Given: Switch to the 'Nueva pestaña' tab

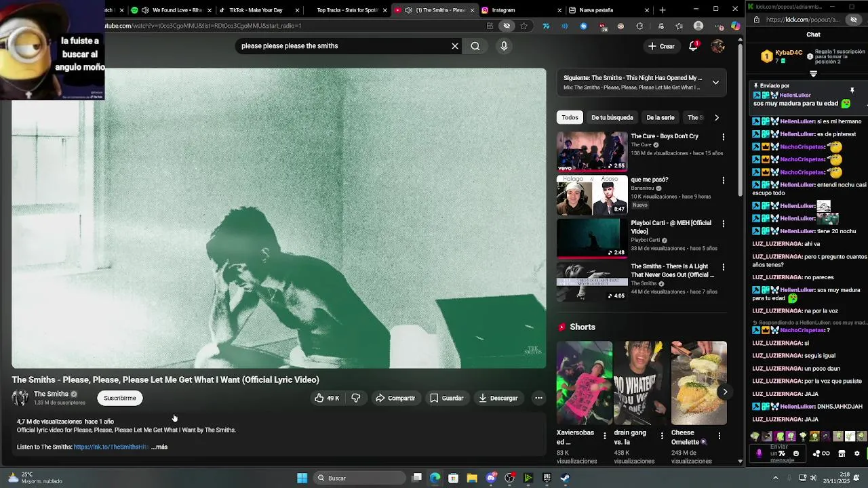Looking at the screenshot, I should tap(610, 10).
